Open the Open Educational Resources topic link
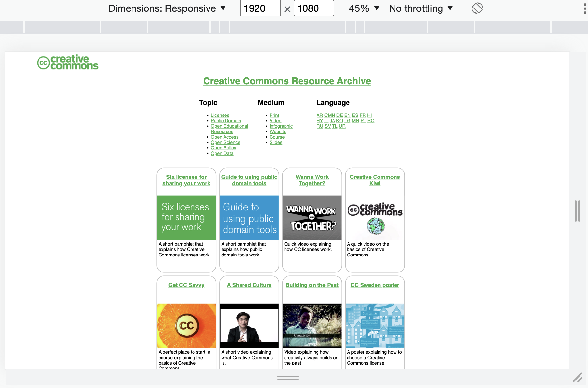Viewport: 588px width, 388px height. pyautogui.click(x=229, y=129)
